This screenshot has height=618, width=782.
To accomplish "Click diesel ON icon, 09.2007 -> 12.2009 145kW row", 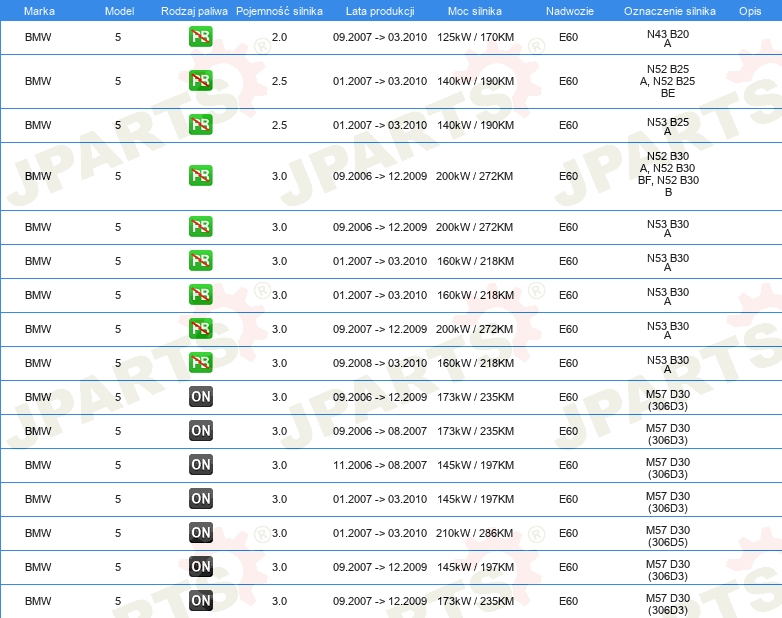I will tap(200, 566).
